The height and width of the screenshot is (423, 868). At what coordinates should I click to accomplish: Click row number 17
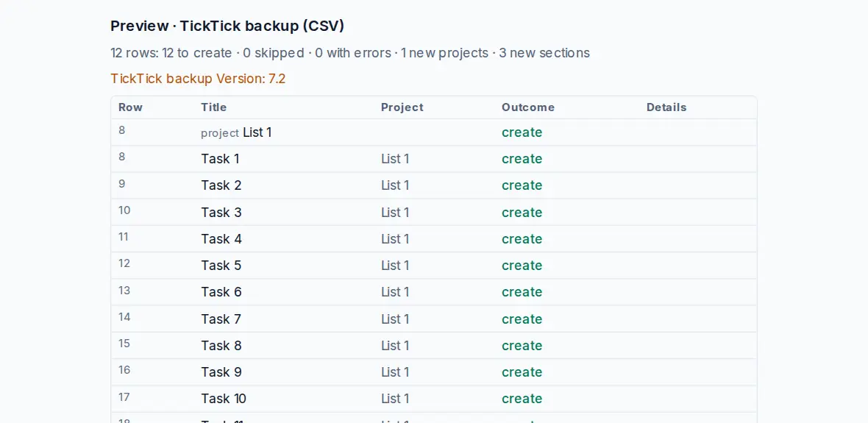124,397
